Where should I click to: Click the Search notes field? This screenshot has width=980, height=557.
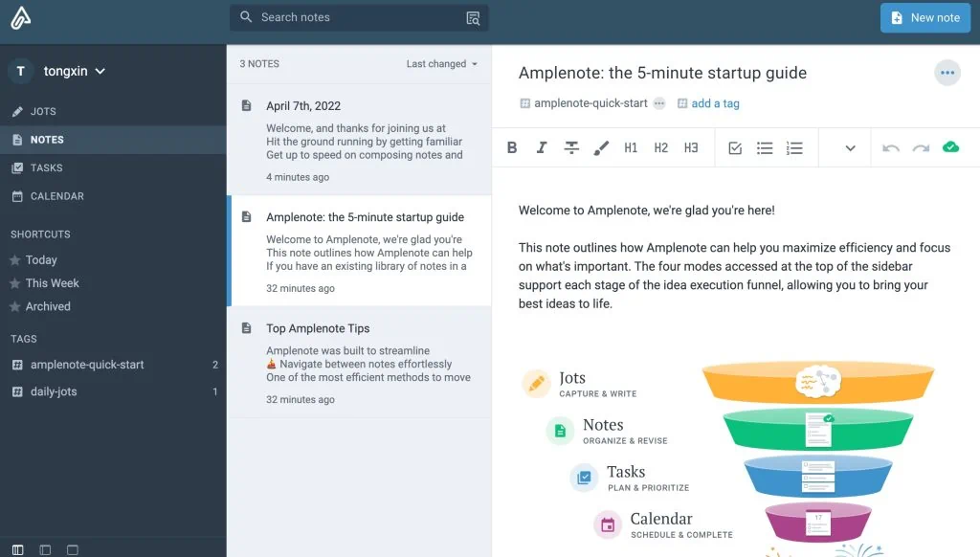pos(359,17)
